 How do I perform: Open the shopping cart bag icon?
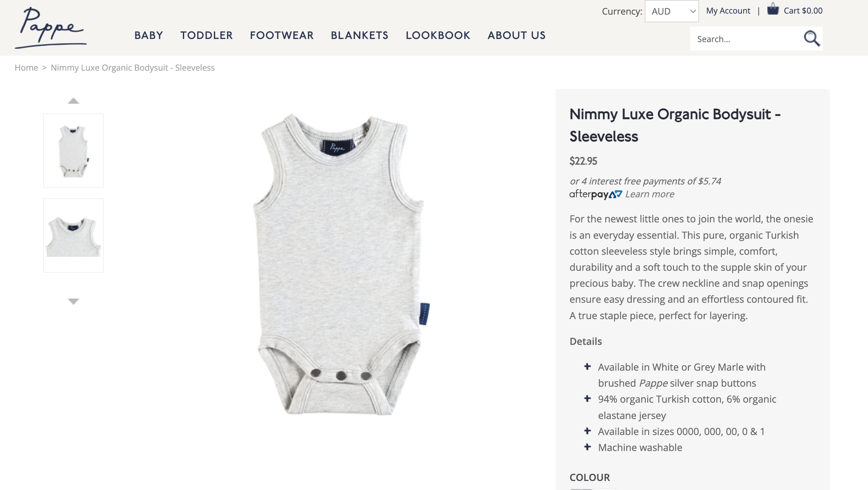pyautogui.click(x=773, y=9)
